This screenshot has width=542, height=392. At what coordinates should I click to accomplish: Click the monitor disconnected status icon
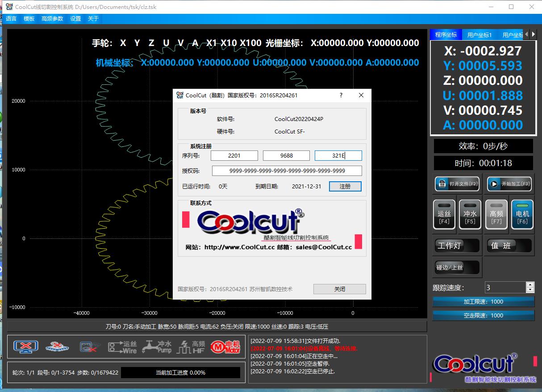pyautogui.click(x=25, y=346)
